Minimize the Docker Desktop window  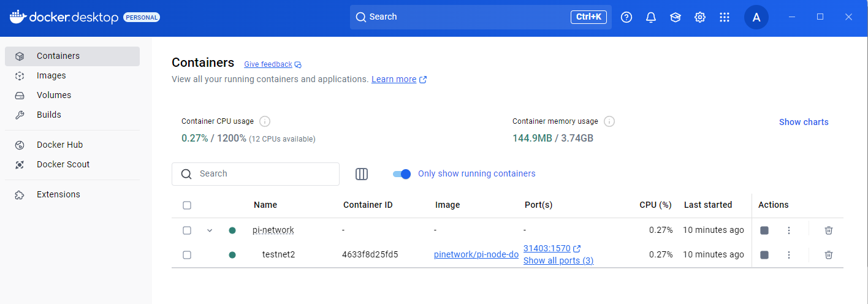pyautogui.click(x=792, y=17)
